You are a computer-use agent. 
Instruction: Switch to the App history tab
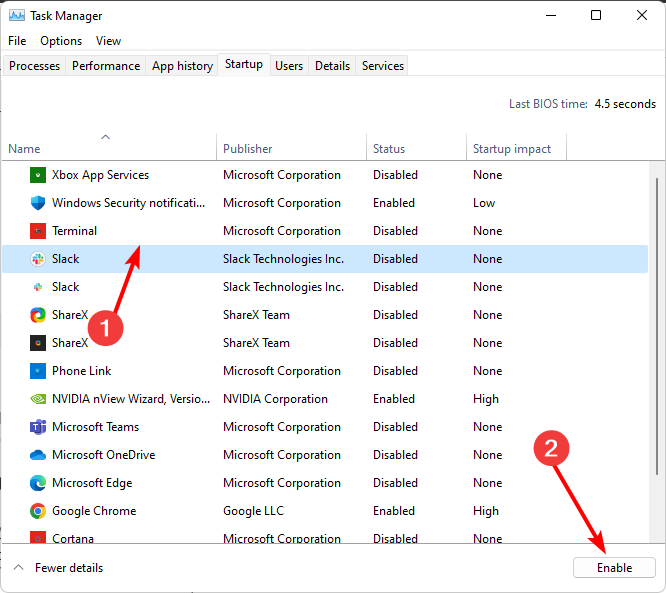pyautogui.click(x=182, y=66)
